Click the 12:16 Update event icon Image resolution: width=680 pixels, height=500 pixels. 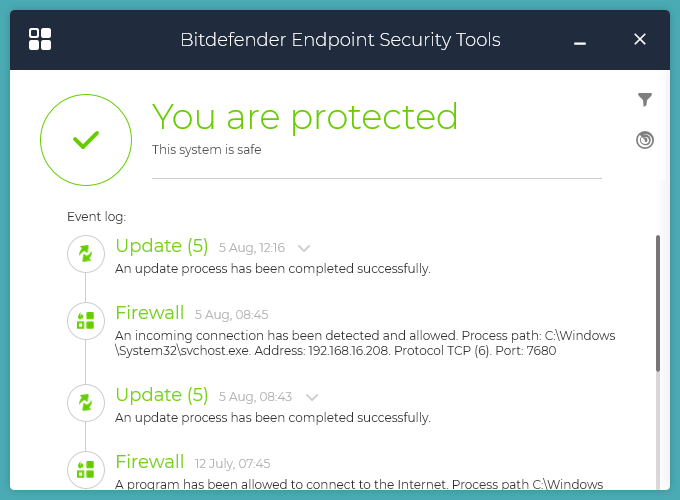(x=86, y=254)
